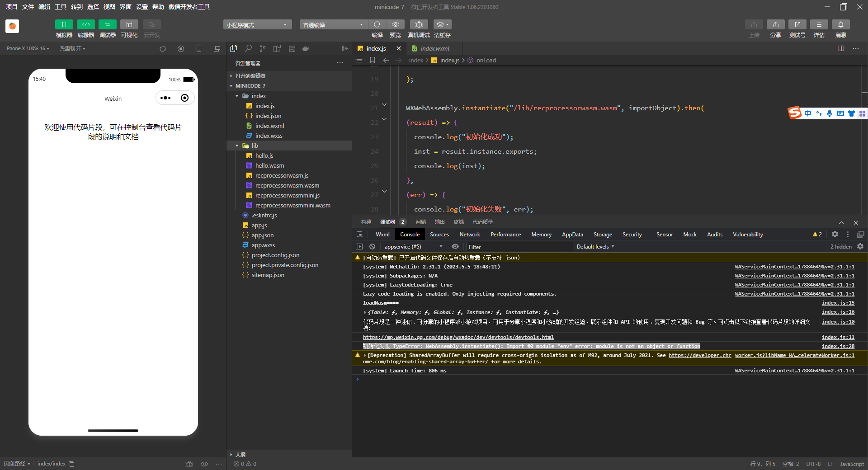Open devtools settings gear icon
Viewport: 868px width, 470px height.
tap(835, 235)
